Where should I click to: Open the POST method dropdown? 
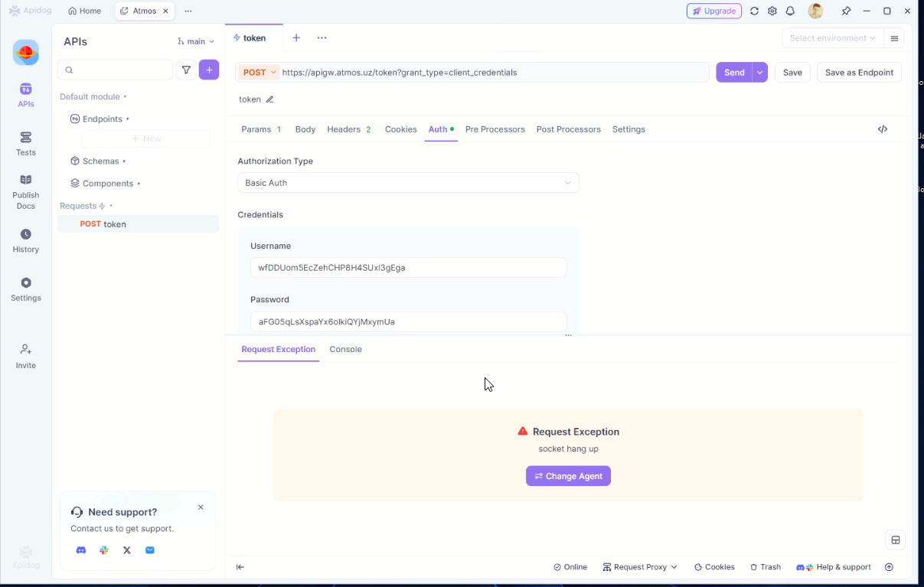click(x=260, y=73)
